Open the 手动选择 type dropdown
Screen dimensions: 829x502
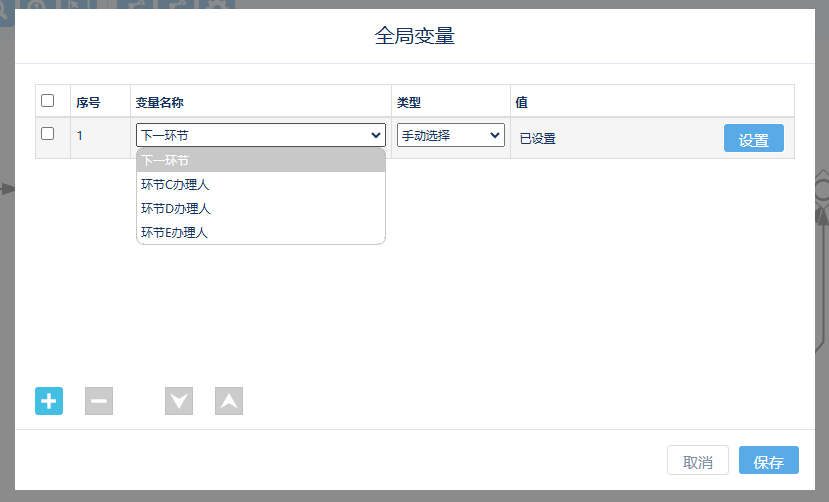[450, 135]
